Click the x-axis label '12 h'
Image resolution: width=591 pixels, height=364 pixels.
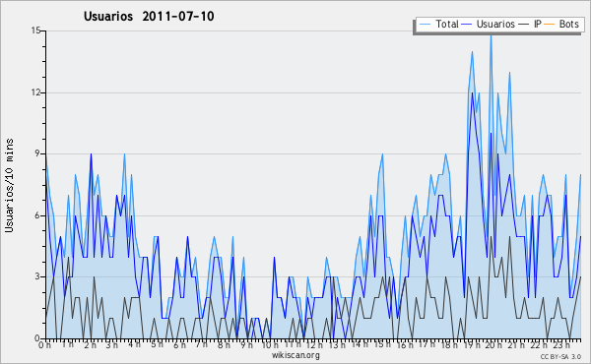coord(314,344)
